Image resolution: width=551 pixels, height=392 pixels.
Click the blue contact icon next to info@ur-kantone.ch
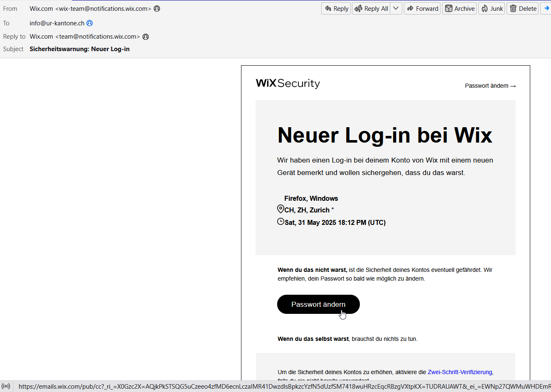tap(90, 23)
